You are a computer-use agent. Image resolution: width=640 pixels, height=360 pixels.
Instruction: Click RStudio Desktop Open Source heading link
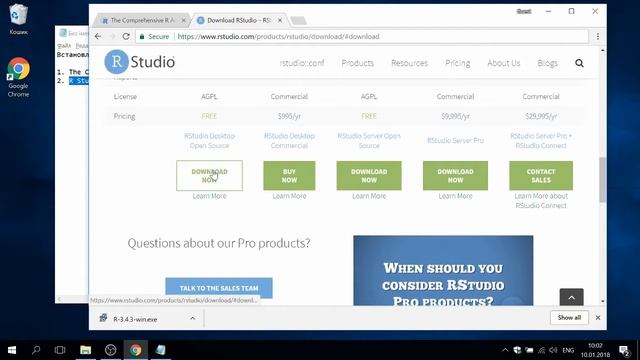[x=209, y=141]
